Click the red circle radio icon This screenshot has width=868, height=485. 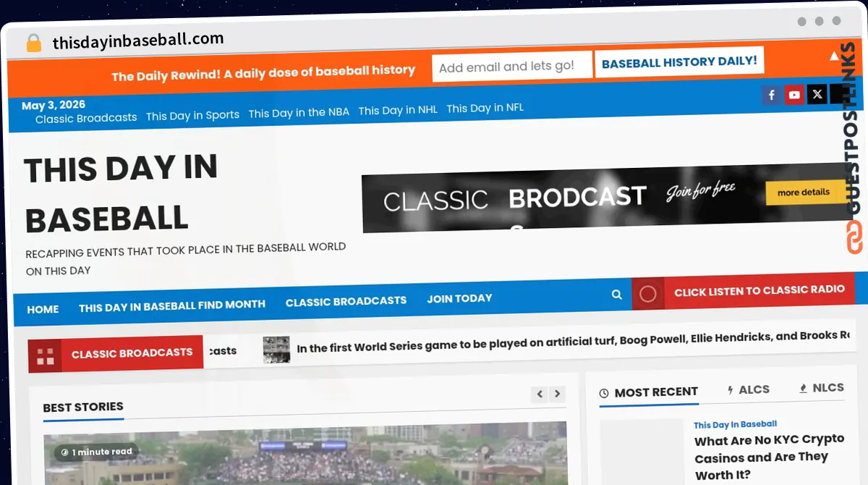tap(647, 294)
